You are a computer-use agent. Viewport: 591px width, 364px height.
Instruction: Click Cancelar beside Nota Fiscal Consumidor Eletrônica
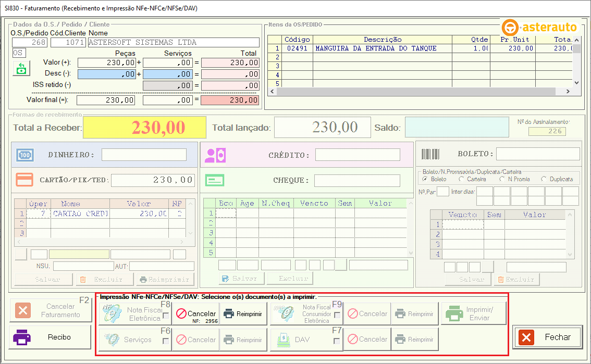point(367,313)
